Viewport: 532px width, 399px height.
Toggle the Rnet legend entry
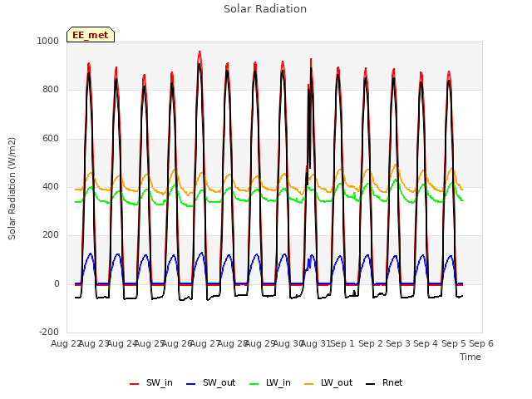click(384, 383)
